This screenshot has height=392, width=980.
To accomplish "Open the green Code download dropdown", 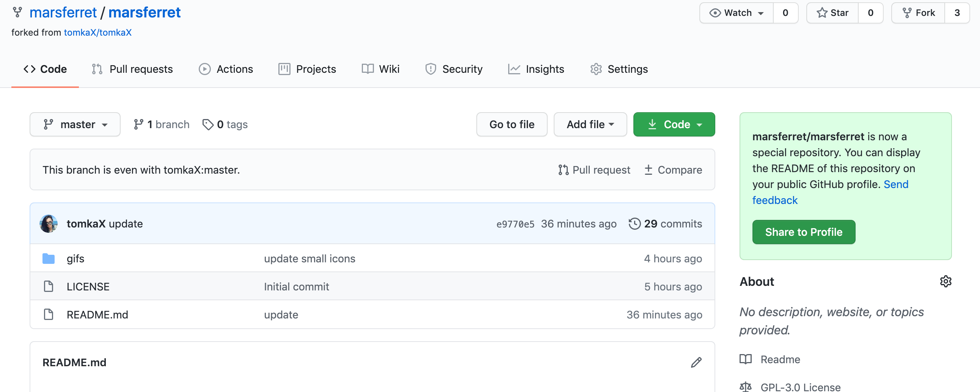I will click(x=674, y=124).
